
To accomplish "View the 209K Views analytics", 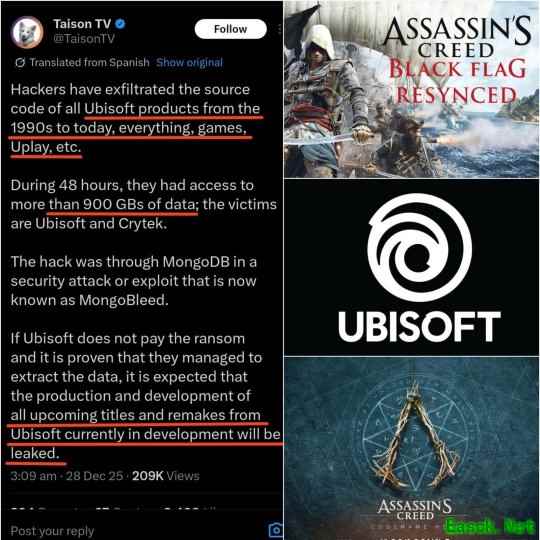I will tap(166, 476).
